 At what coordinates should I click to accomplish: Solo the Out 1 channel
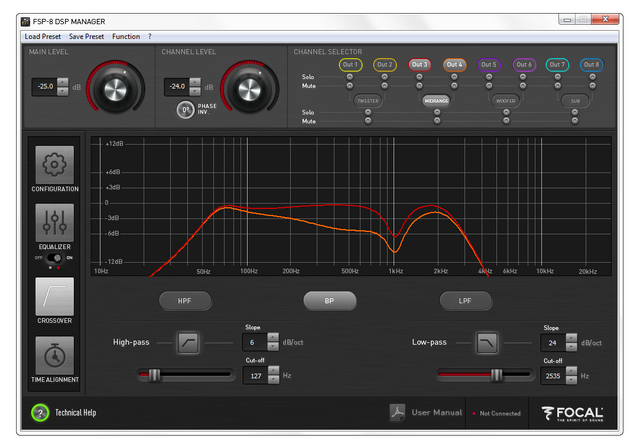(x=350, y=77)
